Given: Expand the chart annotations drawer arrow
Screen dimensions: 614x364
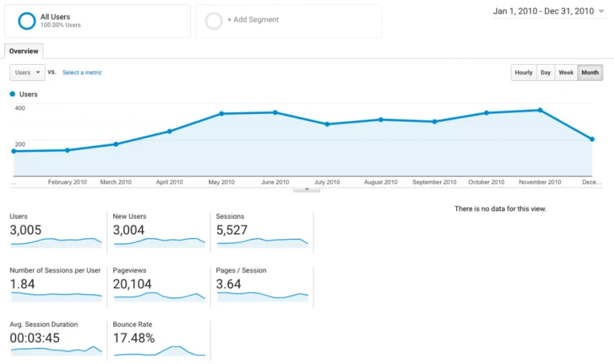Looking at the screenshot, I should [x=306, y=189].
